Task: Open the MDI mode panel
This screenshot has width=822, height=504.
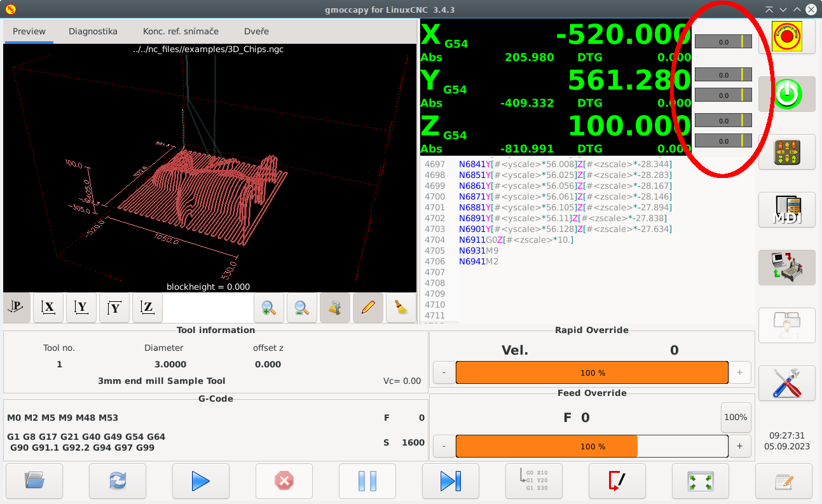Action: [x=786, y=210]
